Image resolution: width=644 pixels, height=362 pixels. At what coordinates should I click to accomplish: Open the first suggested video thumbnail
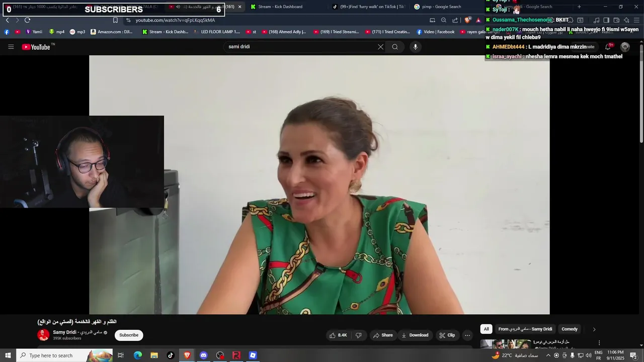(x=506, y=344)
